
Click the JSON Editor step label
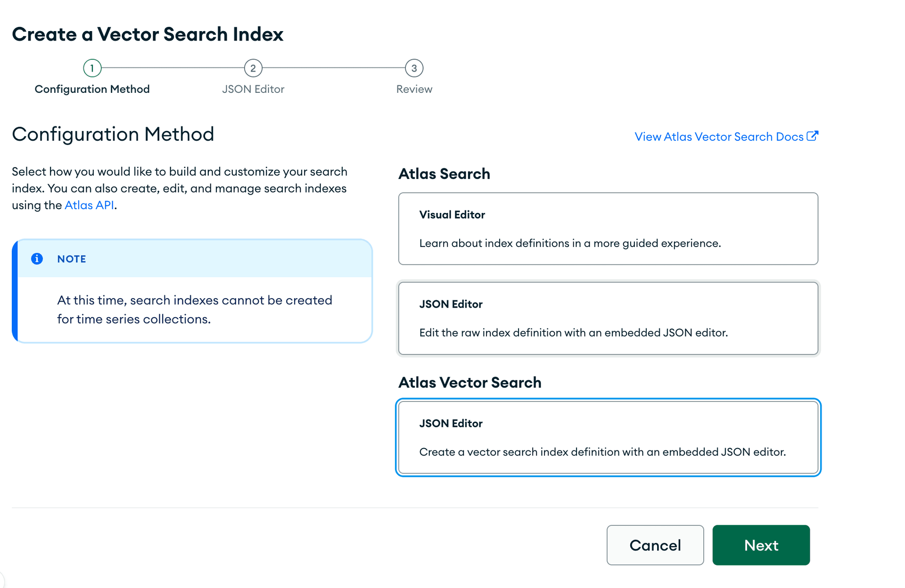(x=253, y=89)
